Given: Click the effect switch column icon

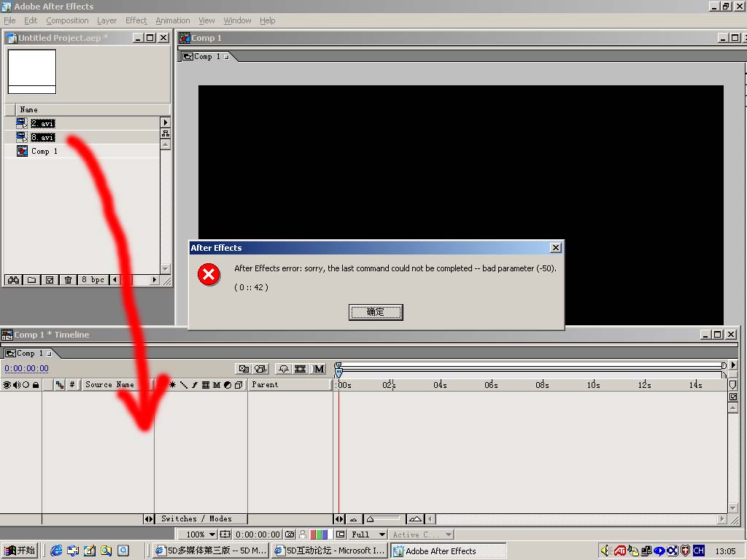Looking at the screenshot, I should coord(195,385).
